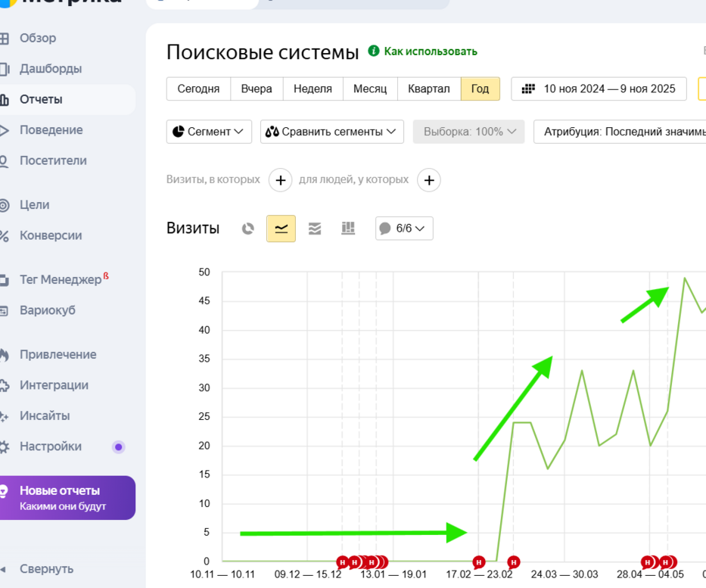Open the calendar date range picker
The image size is (706, 588).
[599, 89]
